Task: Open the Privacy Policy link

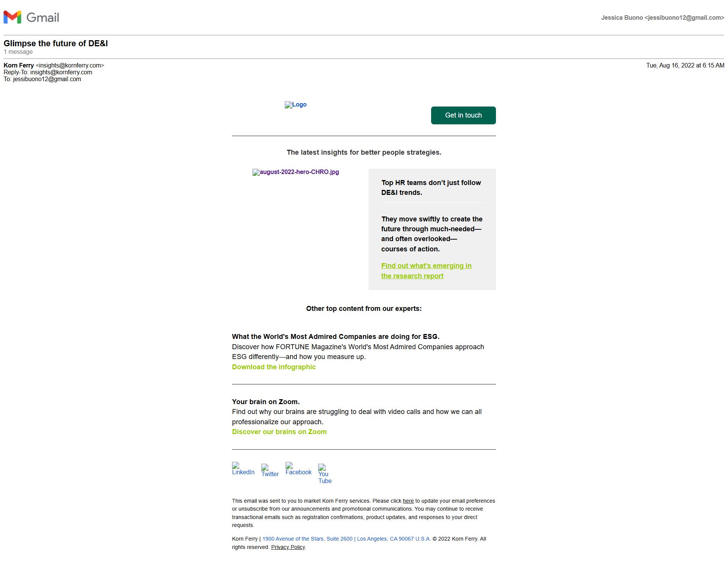Action: (x=288, y=547)
